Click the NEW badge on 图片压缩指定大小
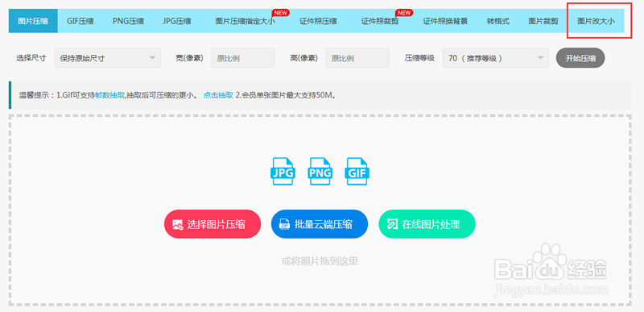The height and width of the screenshot is (312, 644). coord(280,13)
